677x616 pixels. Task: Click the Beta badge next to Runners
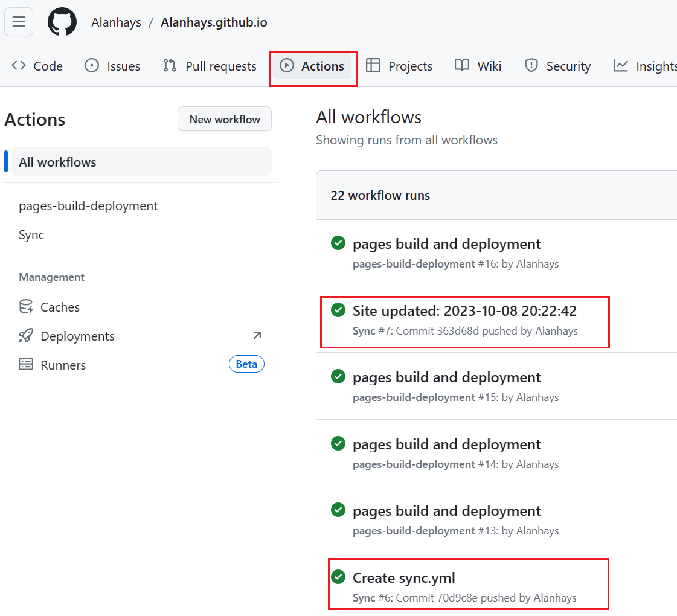pos(246,364)
